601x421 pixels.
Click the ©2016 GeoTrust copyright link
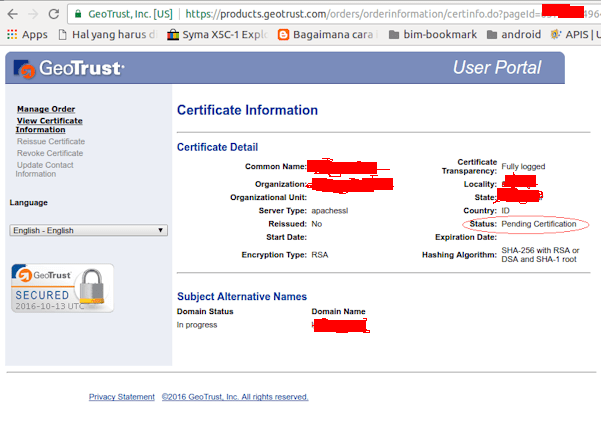coord(235,397)
